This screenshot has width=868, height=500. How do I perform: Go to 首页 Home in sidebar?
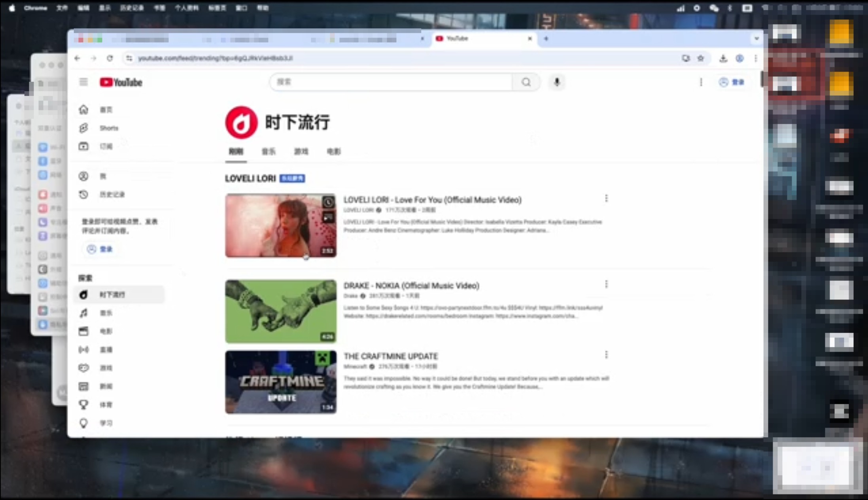click(x=119, y=110)
